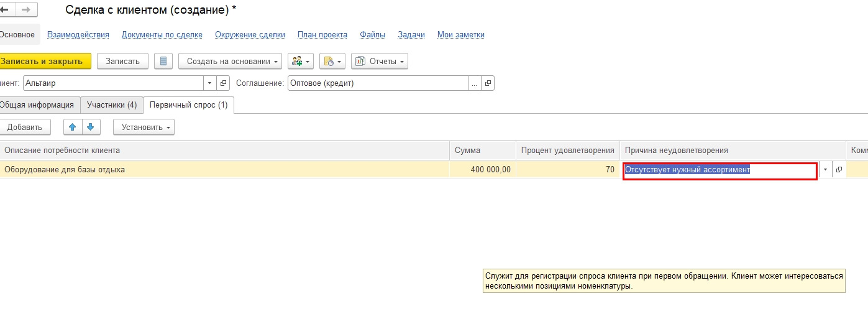
Task: Select the percent cell 70
Action: pyautogui.click(x=568, y=170)
